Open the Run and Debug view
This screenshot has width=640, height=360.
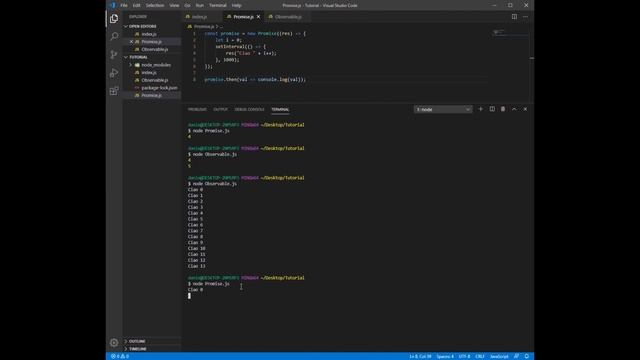tap(114, 73)
